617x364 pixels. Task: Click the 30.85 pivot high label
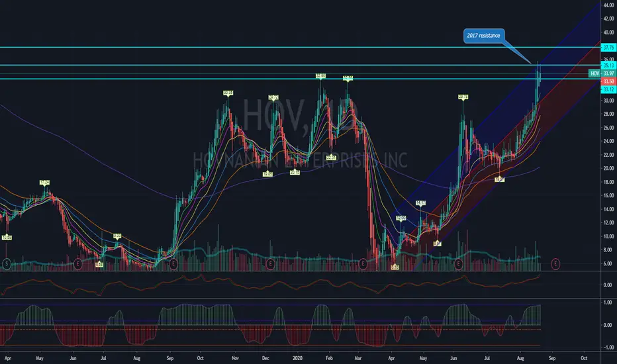228,93
